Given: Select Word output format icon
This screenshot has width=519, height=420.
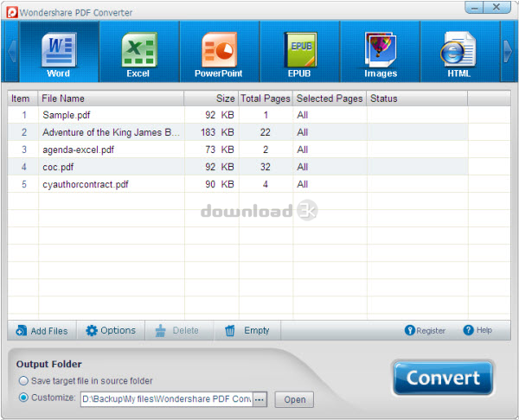Looking at the screenshot, I should point(59,52).
